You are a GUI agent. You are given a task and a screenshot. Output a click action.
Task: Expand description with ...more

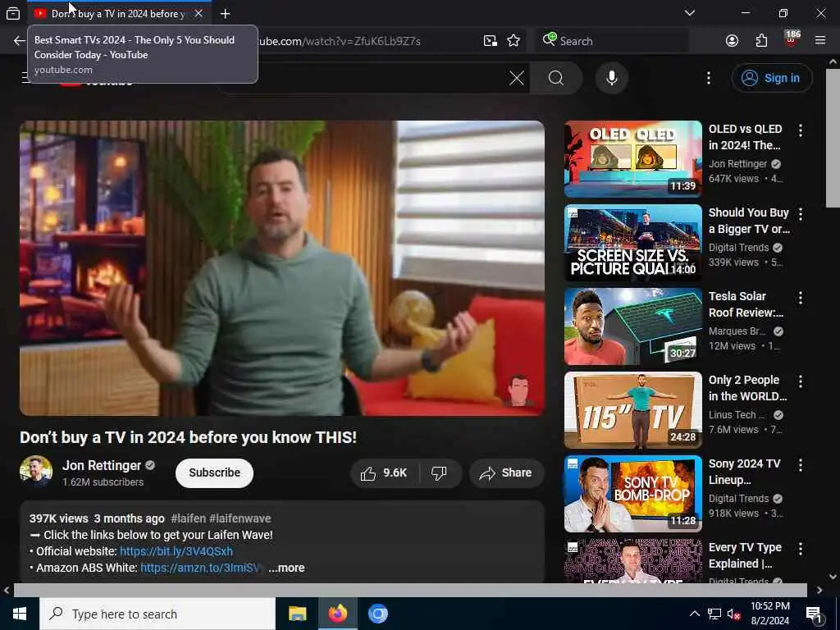tap(286, 568)
